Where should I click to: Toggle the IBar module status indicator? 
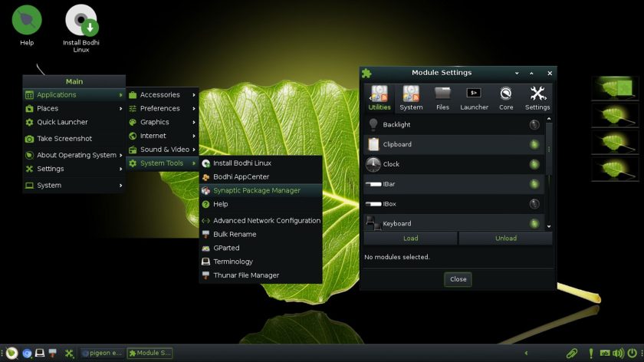coord(534,184)
